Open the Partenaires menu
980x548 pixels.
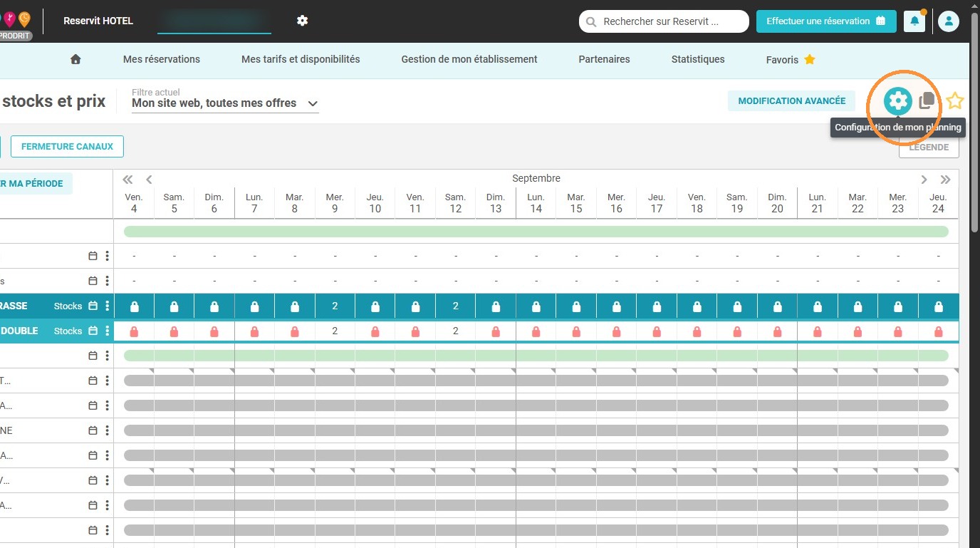point(604,60)
